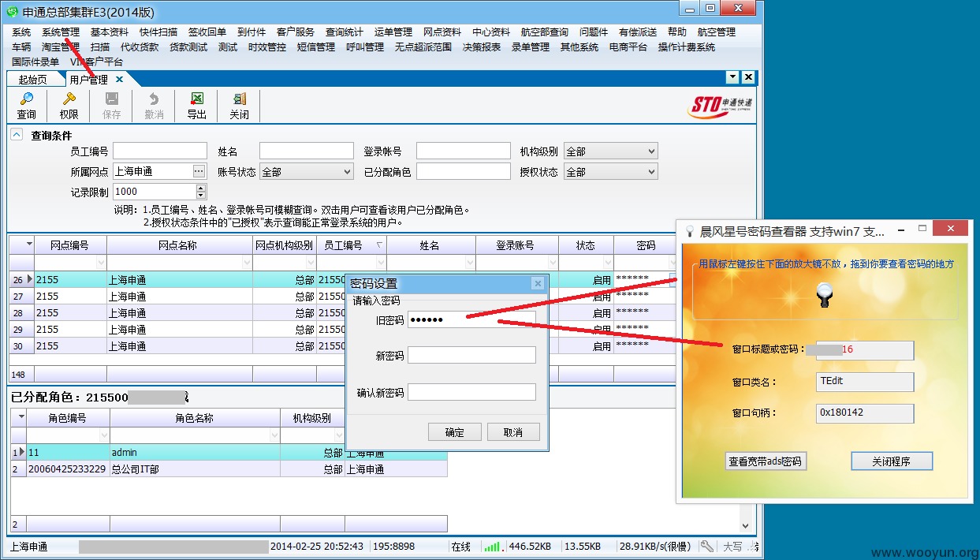
Task: Click the 在线 status bar entry
Action: tap(461, 547)
